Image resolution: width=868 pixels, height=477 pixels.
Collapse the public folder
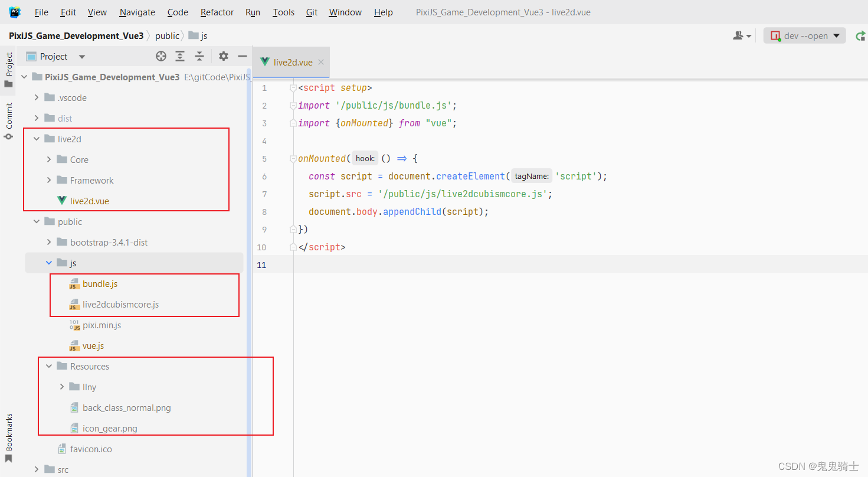[37, 221]
